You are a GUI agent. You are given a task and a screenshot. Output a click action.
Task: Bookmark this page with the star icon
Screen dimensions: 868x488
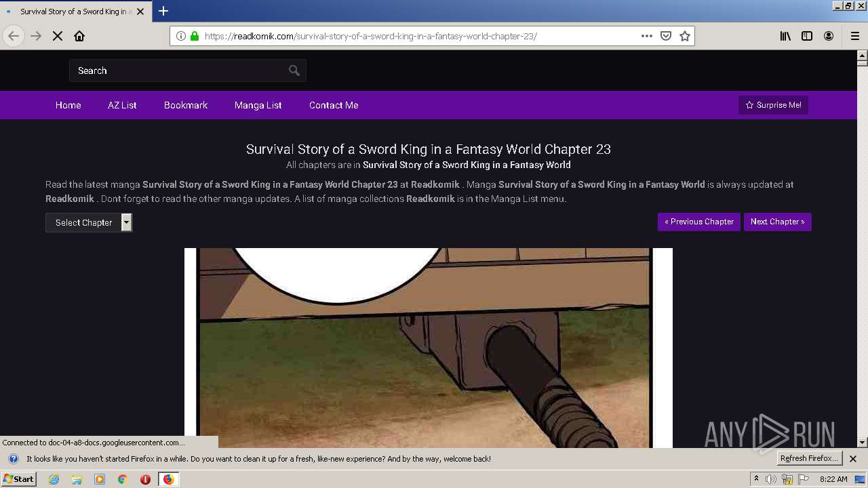point(685,36)
